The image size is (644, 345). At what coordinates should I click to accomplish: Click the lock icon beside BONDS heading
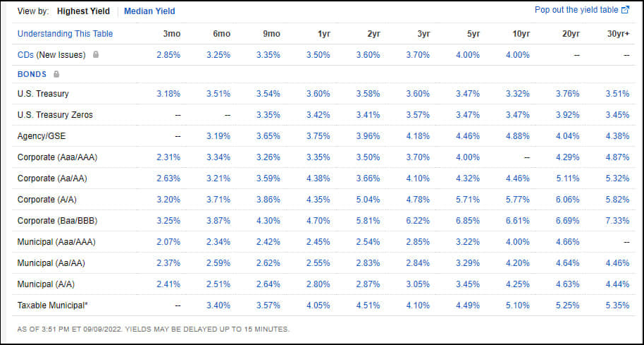click(x=56, y=74)
